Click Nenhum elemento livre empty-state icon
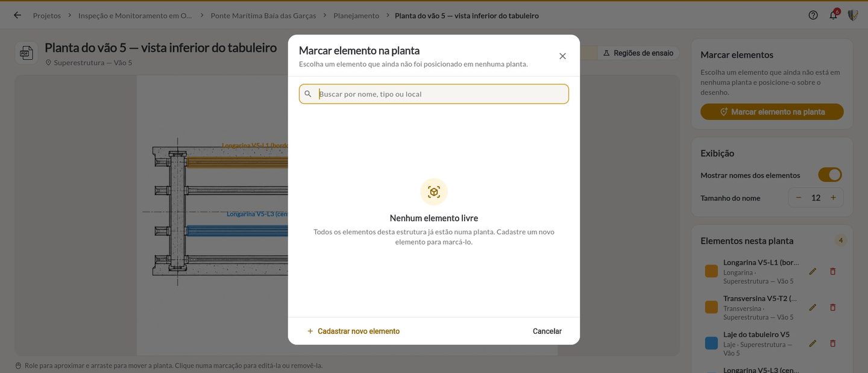 click(x=434, y=192)
